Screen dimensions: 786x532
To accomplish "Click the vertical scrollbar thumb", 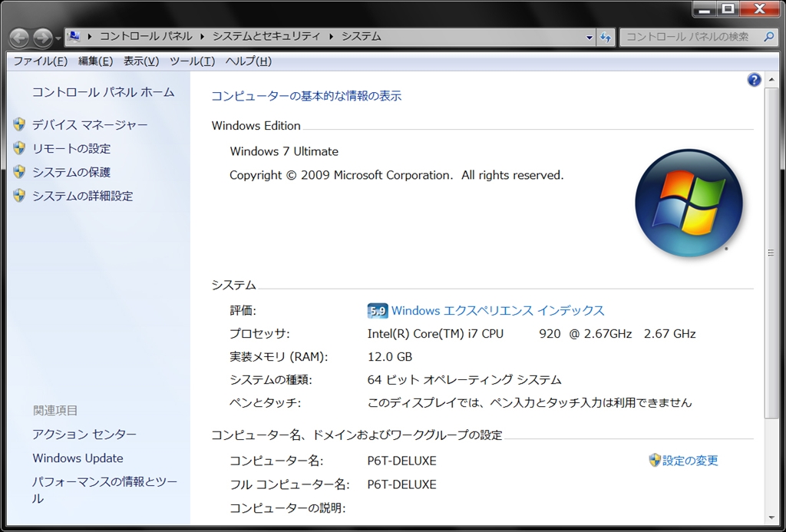I will 771,253.
